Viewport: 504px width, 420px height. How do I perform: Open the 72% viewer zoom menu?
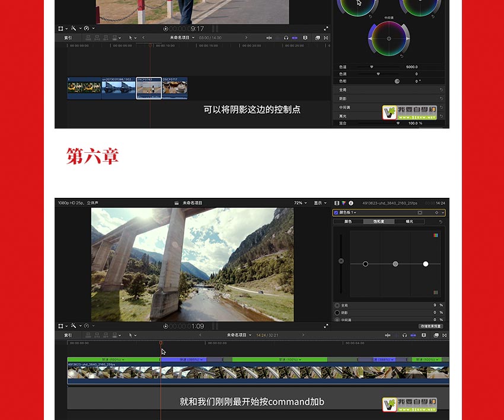coord(300,203)
